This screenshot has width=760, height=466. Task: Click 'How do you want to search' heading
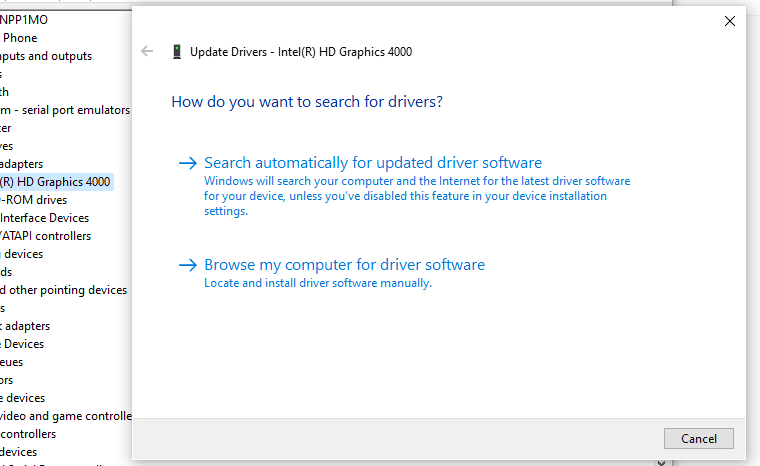pyautogui.click(x=307, y=102)
